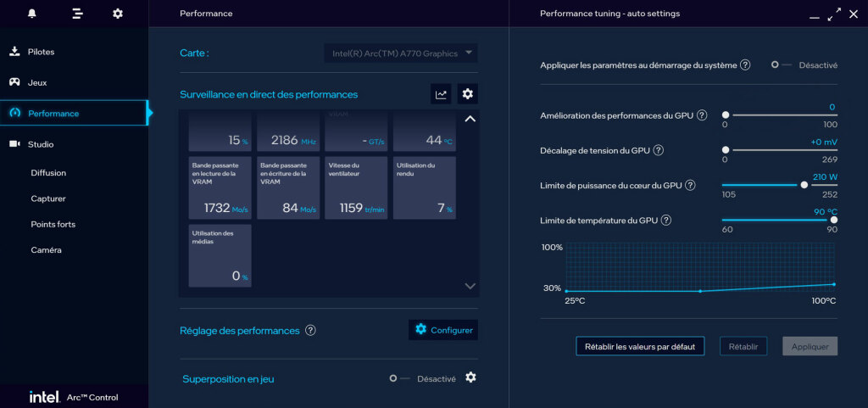Open the Jeux section

[75, 82]
